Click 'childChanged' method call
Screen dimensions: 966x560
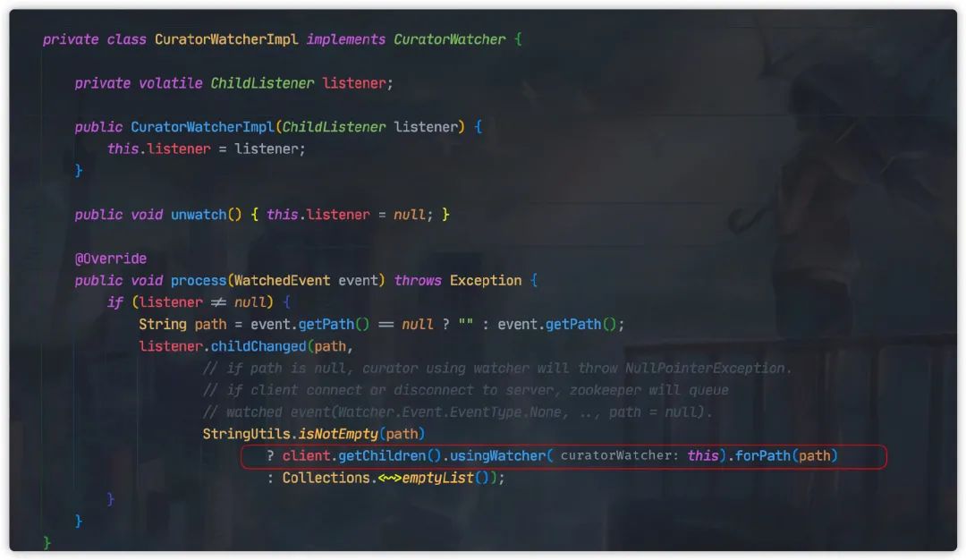[258, 347]
